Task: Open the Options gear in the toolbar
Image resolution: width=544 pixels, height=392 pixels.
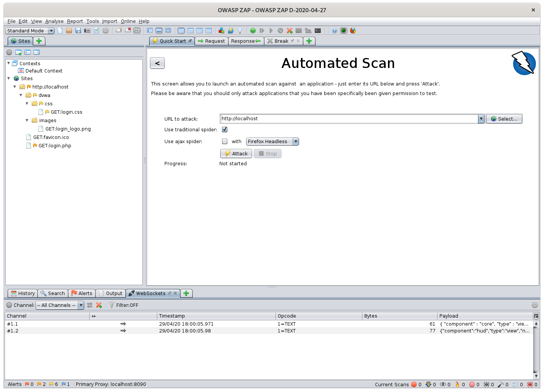Action: pyautogui.click(x=106, y=31)
